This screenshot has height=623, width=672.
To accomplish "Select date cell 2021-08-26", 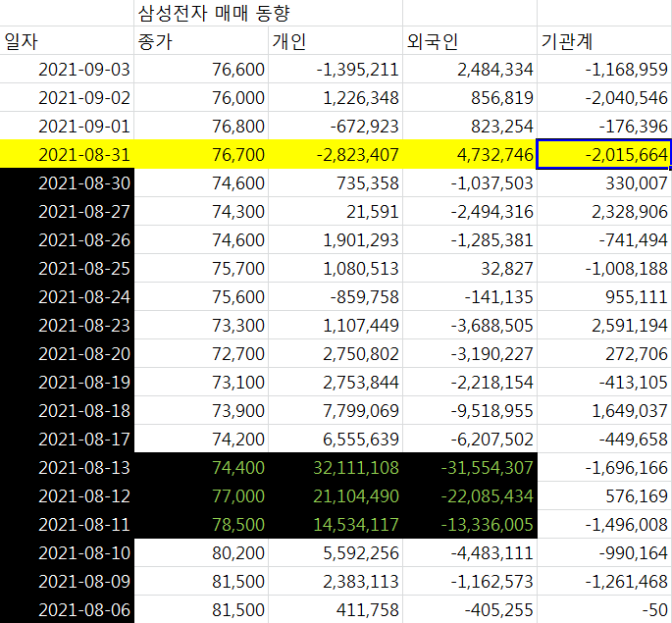I will point(67,239).
